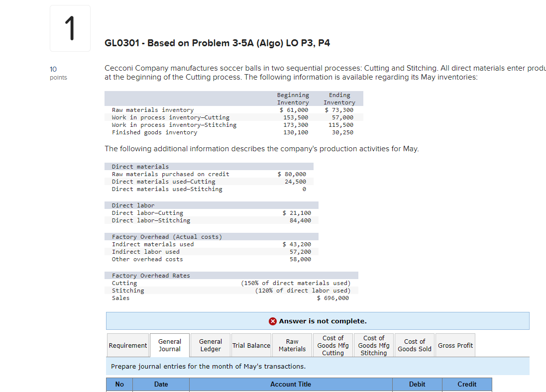Switch to Cost of Goods Mfg Stitching tab
The height and width of the screenshot is (392, 546).
tap(373, 345)
